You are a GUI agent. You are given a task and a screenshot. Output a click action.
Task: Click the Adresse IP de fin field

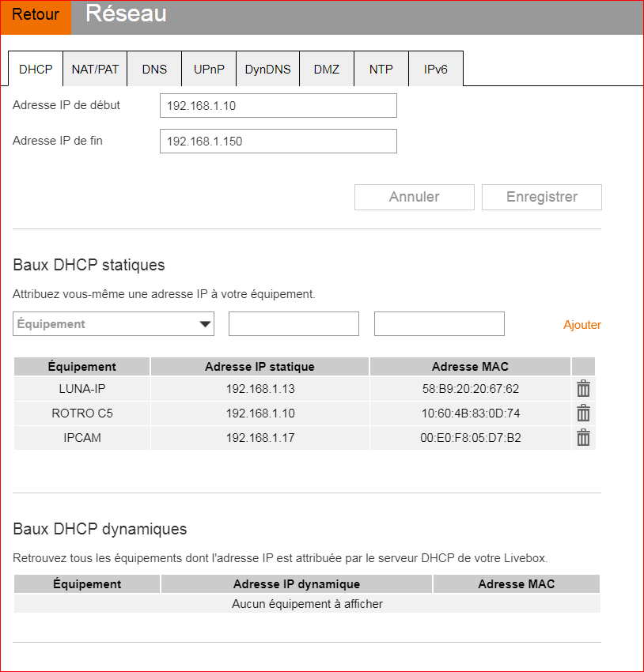click(278, 141)
